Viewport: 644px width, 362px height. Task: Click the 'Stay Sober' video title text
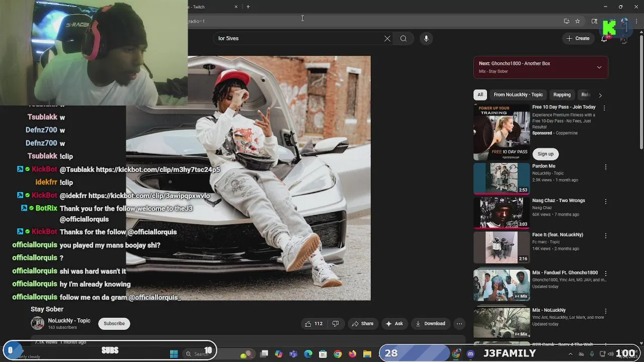47,309
